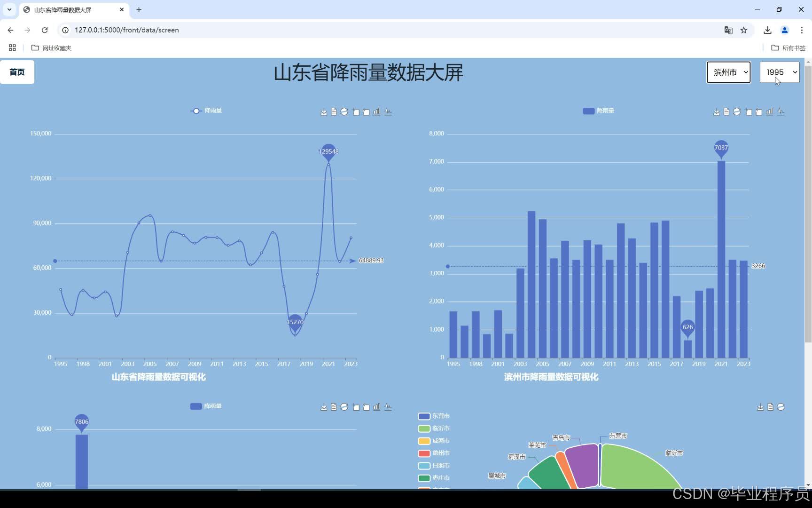Screen dimensions: 812x508
Task: Click the 首页 home button
Action: (17, 72)
